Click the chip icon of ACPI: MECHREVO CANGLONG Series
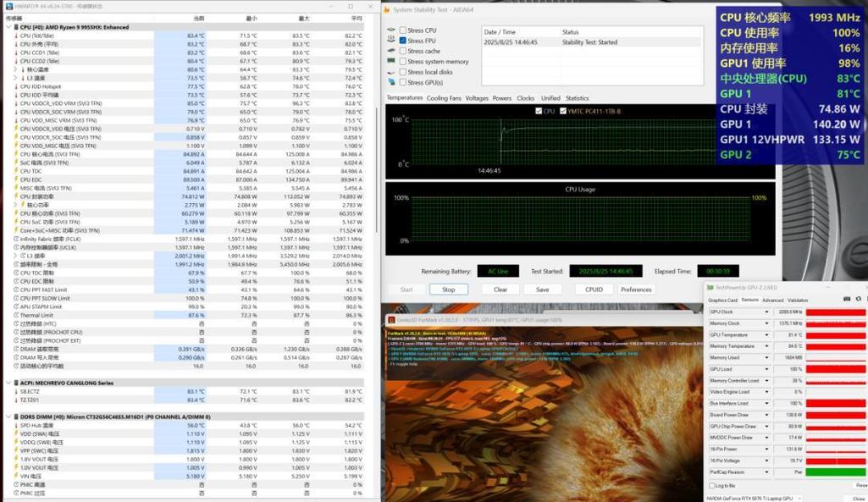868x502 pixels. click(x=16, y=383)
